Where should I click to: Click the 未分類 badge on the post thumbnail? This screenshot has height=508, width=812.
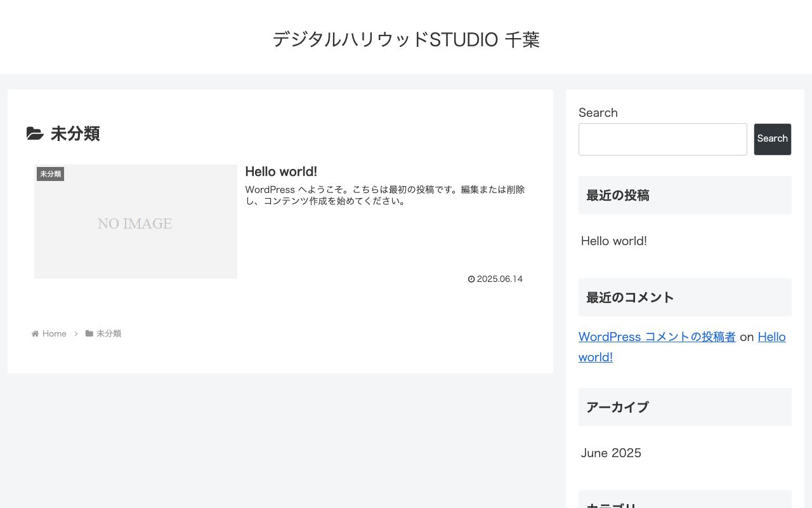(x=50, y=173)
